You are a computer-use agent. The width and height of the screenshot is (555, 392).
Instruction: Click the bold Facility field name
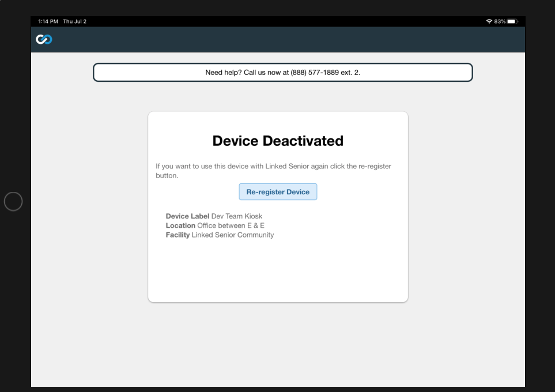pos(178,235)
